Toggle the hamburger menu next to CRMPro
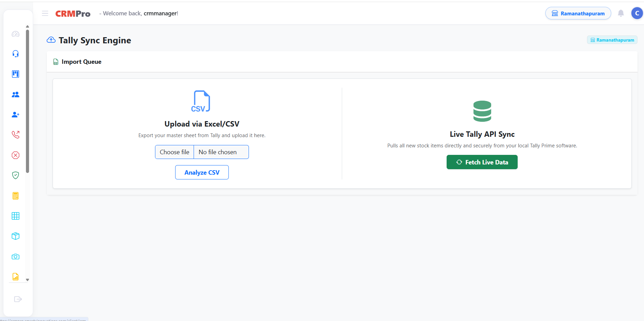The width and height of the screenshot is (644, 321). tap(45, 13)
